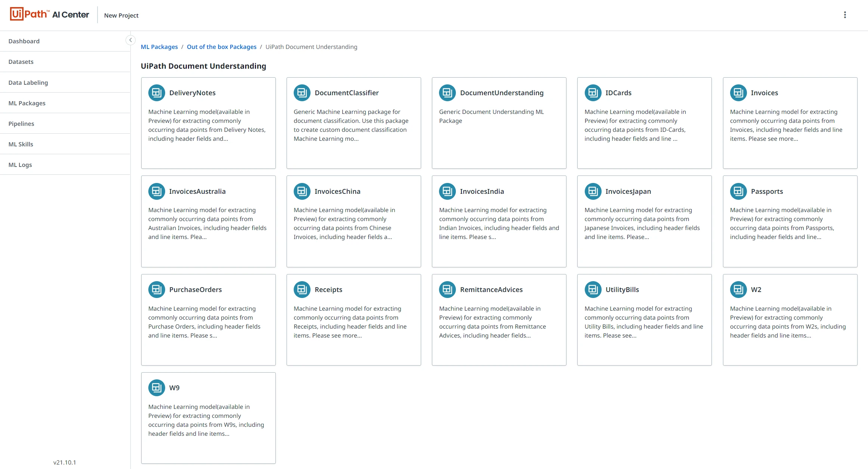
Task: Click the W9s model description text
Action: coord(206,420)
